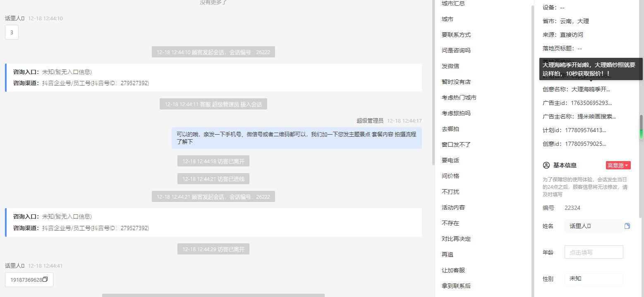The width and height of the screenshot is (644, 297).
Task: Select quick reply 对比再决定
Action: pos(456,239)
